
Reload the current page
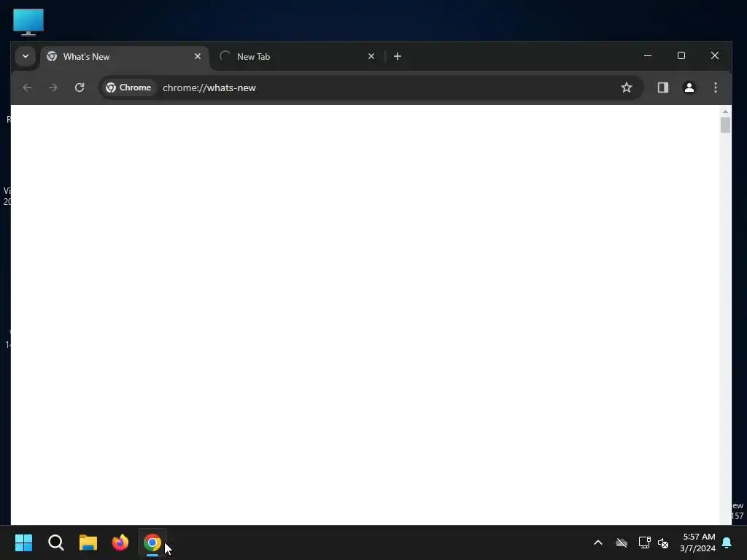click(80, 87)
